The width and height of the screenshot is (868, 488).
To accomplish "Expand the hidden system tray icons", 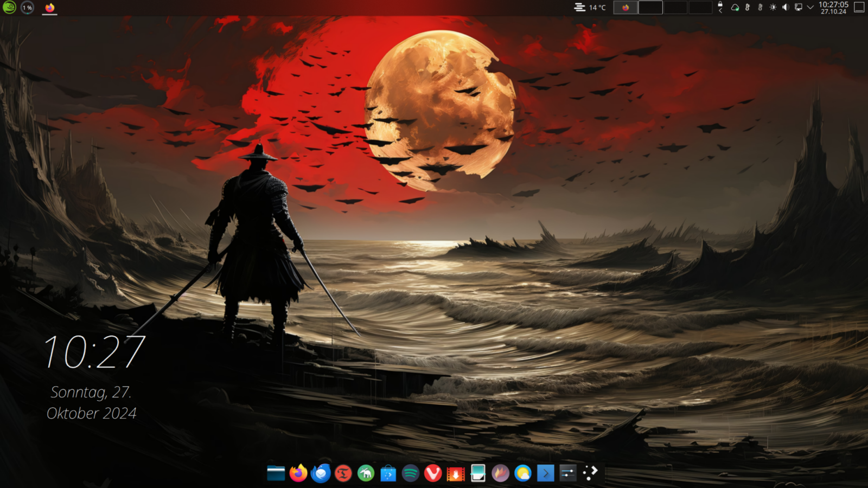I will (x=810, y=8).
